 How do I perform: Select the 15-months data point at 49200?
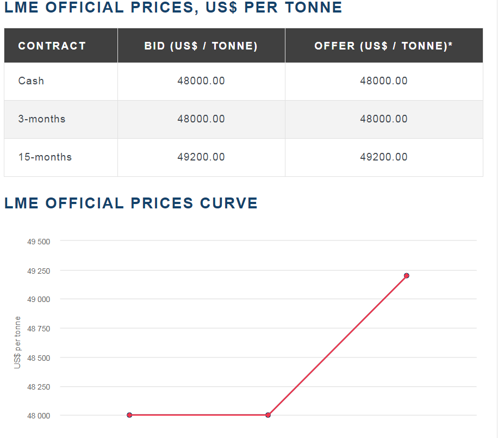tap(406, 275)
